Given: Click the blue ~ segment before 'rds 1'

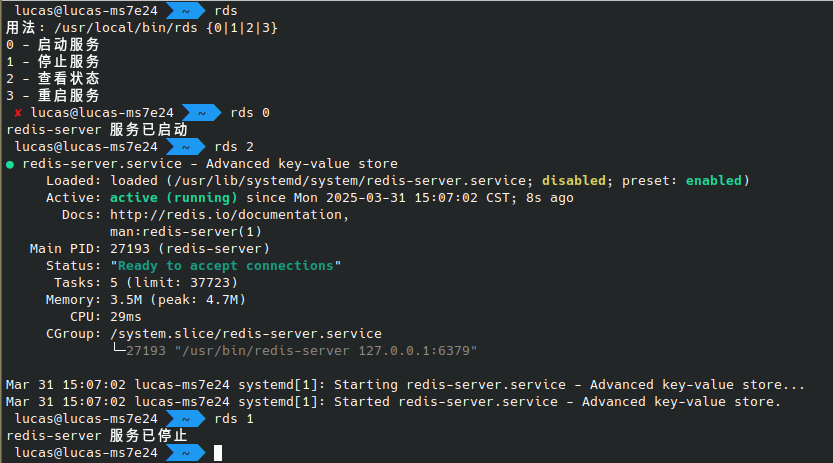Looking at the screenshot, I should tap(186, 419).
